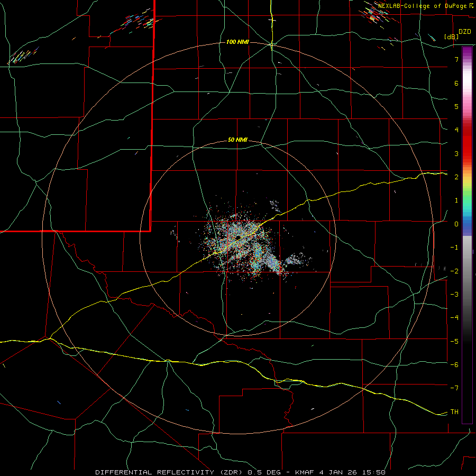The image size is (476, 476).
Task: Select the positive "7" scale label
Action: click(456, 59)
